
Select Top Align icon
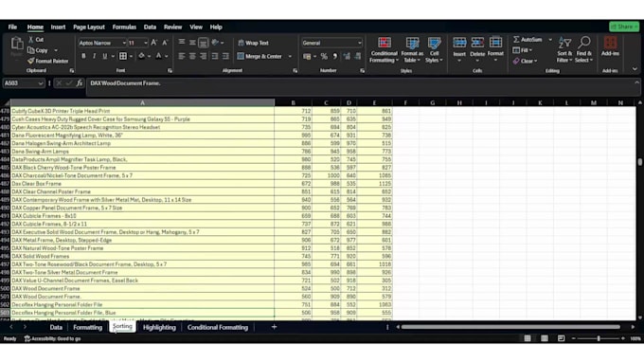(x=182, y=43)
